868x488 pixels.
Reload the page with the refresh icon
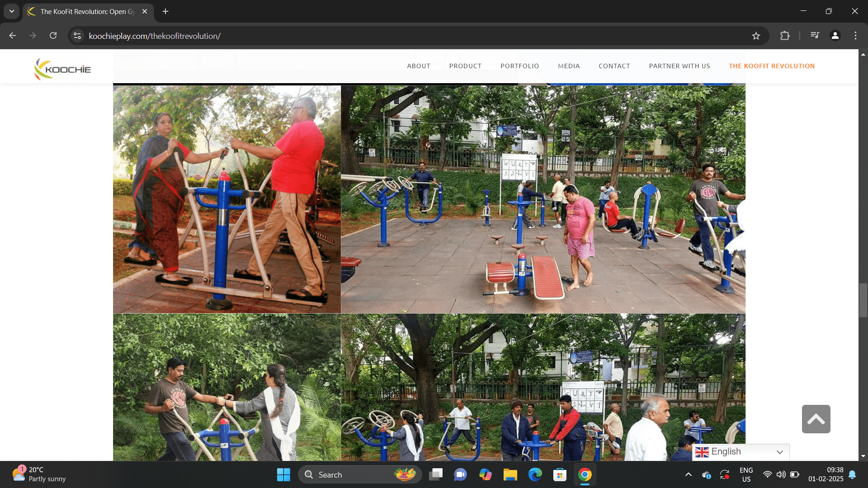(53, 36)
